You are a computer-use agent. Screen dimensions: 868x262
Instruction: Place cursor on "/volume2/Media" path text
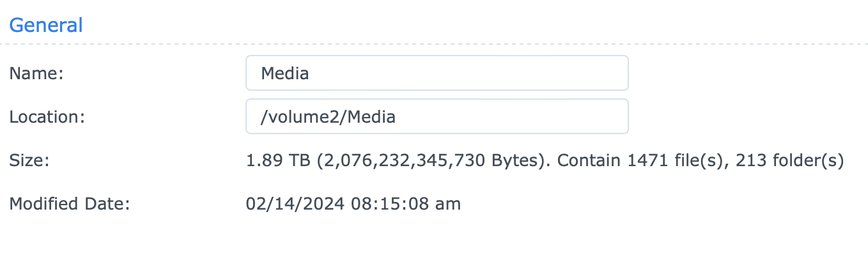point(328,117)
